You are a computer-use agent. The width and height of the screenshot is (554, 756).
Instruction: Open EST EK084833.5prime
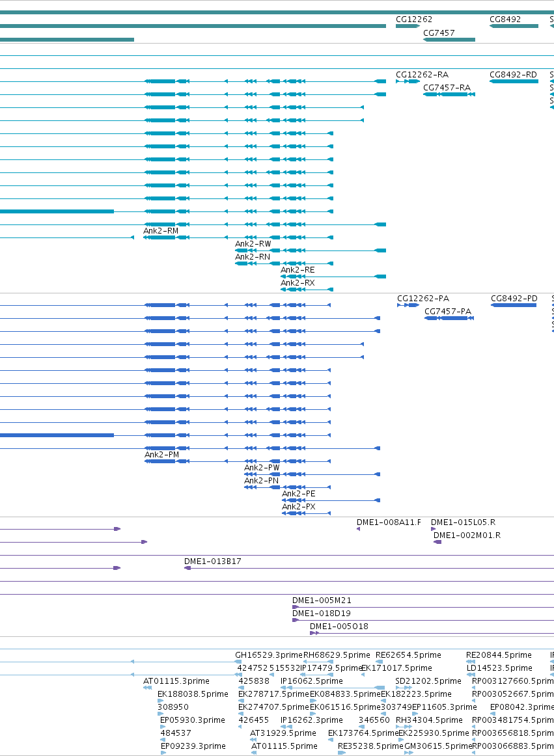pyautogui.click(x=345, y=694)
